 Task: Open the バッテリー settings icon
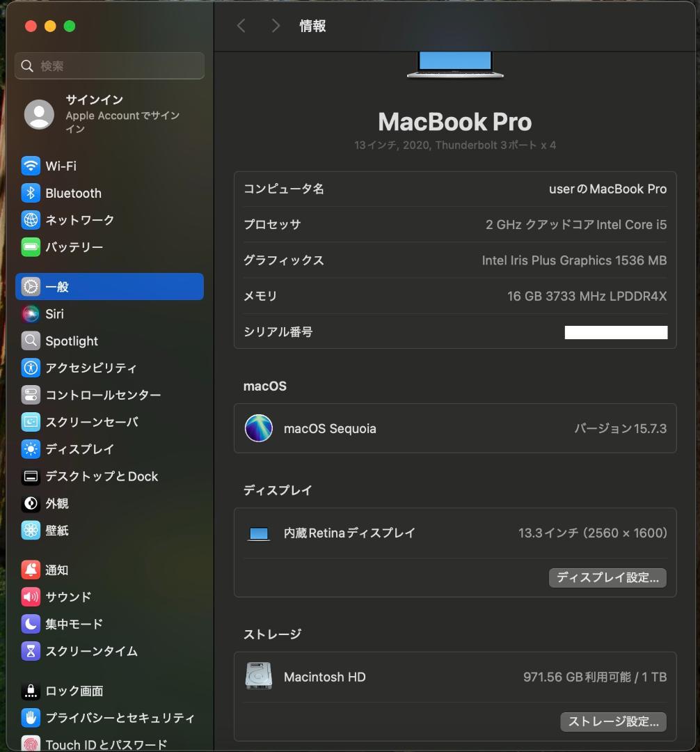coord(31,246)
